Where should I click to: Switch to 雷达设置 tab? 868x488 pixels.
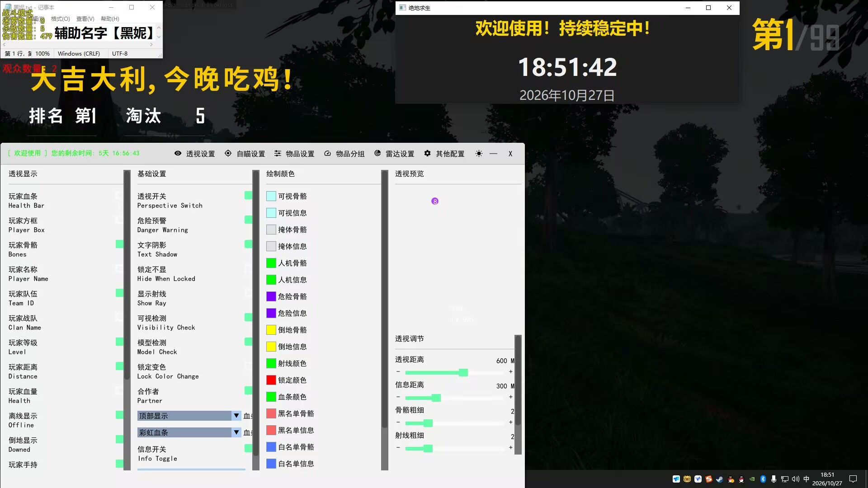394,154
